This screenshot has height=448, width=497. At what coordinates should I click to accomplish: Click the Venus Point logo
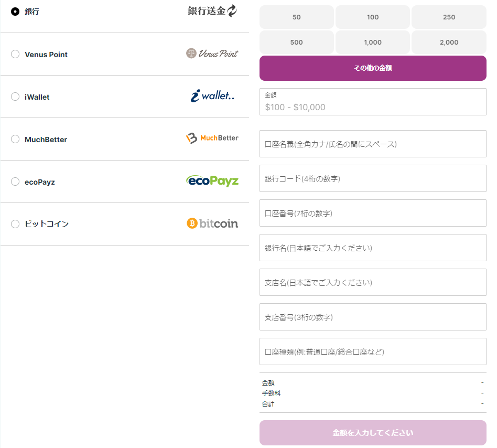pyautogui.click(x=212, y=54)
